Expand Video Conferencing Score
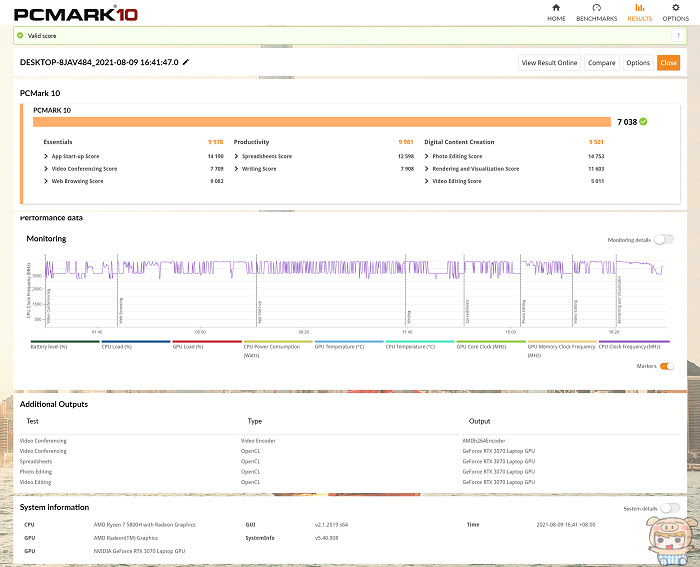This screenshot has height=567, width=700. pyautogui.click(x=46, y=169)
